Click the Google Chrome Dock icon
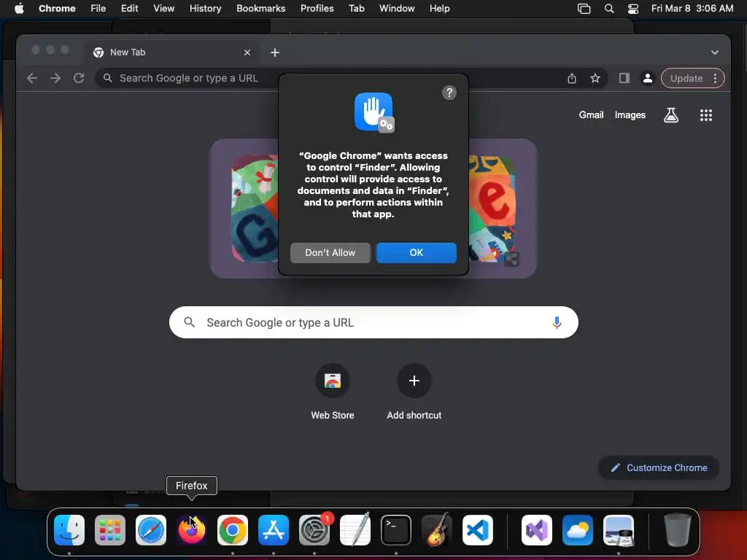This screenshot has height=560, width=747. coord(233,530)
